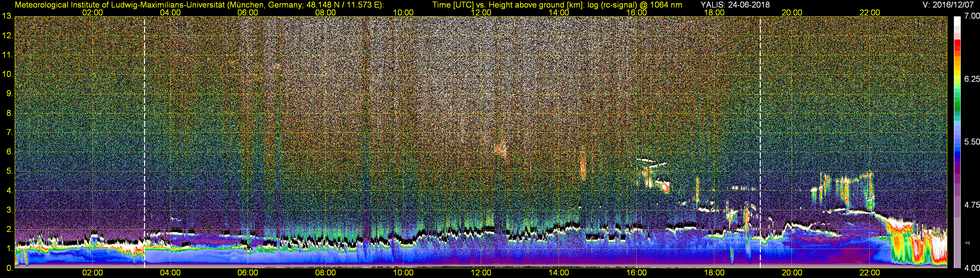Viewport: 980px width, 278px height.
Task: Click the top time axis label 06:00
Action: pyautogui.click(x=248, y=12)
